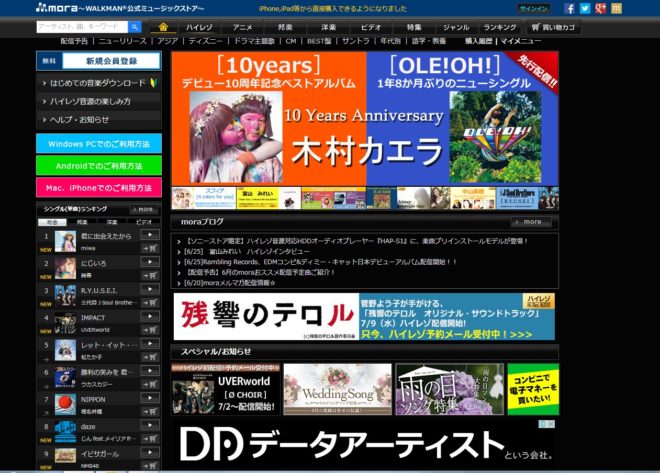Image resolution: width=660 pixels, height=473 pixels.
Task: Expand ヘルプ・お知らせ sidebar item
Action: click(99, 120)
